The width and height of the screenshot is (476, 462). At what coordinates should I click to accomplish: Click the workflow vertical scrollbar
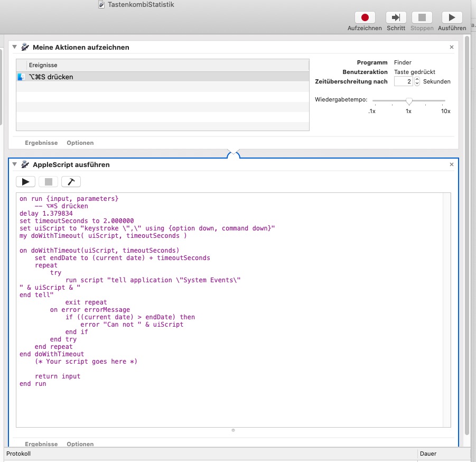click(x=467, y=235)
